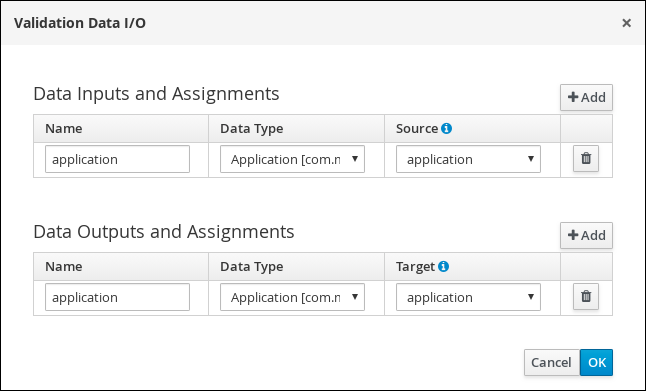Click the Validation Data I/O title
This screenshot has width=646, height=391.
(x=80, y=23)
